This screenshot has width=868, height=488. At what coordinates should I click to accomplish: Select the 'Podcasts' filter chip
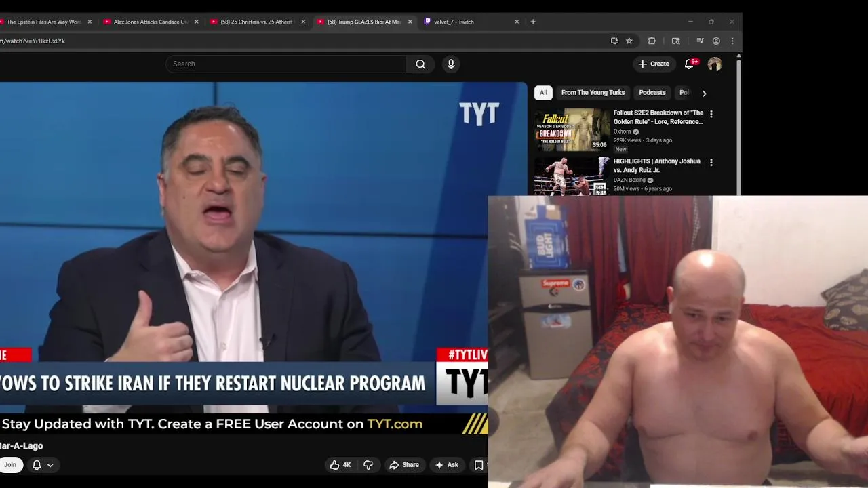(652, 93)
